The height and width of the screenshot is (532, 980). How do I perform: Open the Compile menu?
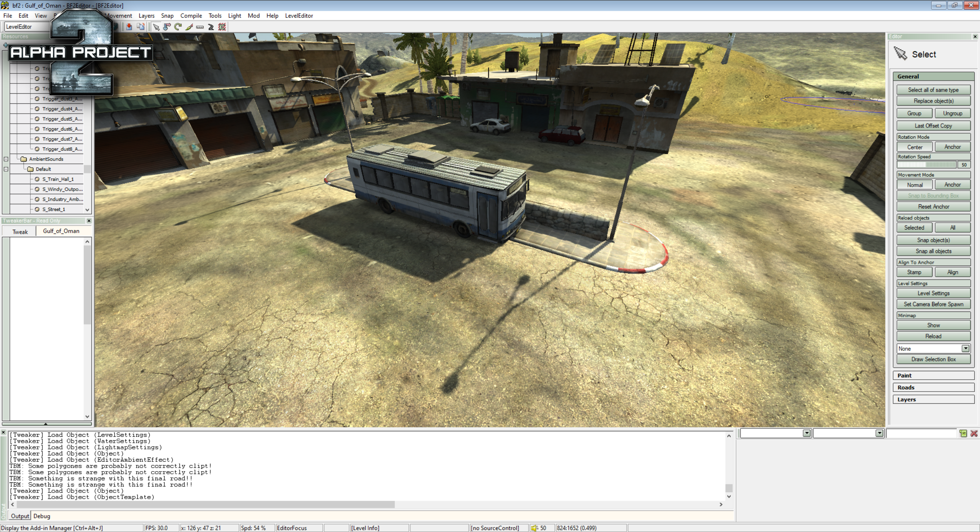pyautogui.click(x=191, y=16)
